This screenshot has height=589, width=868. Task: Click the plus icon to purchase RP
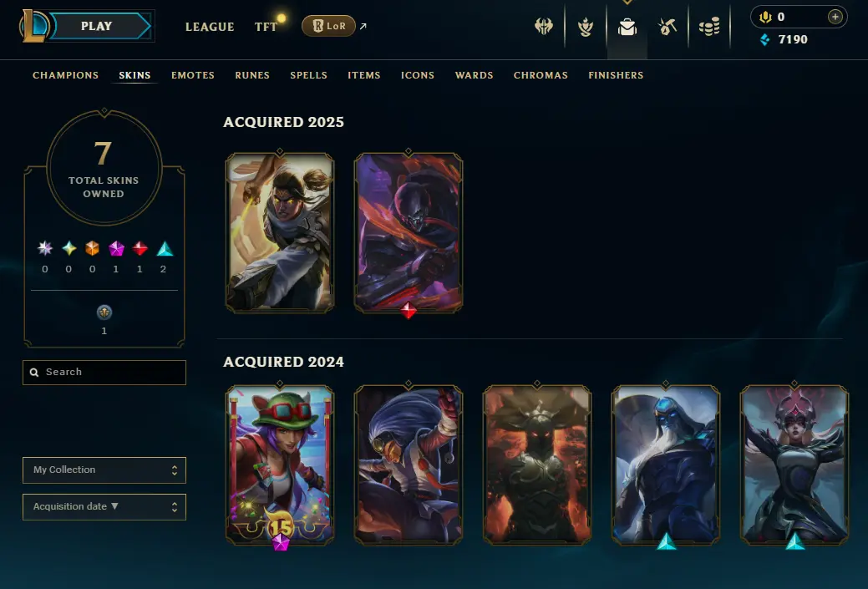(x=835, y=17)
